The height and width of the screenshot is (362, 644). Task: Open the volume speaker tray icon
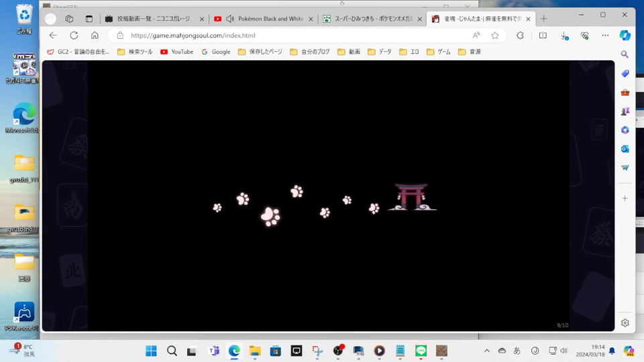[x=564, y=351]
